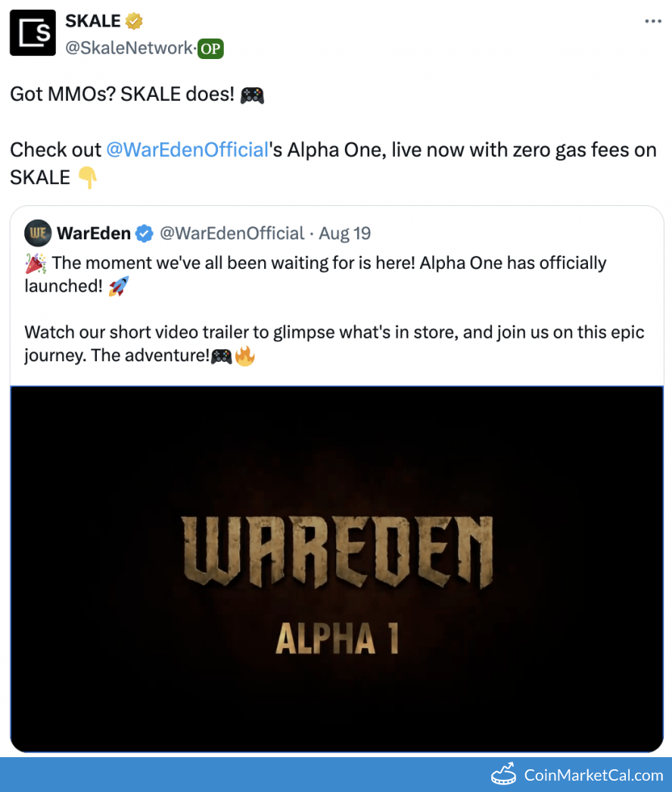Click the green OP badge
This screenshot has width=672, height=792.
point(210,48)
